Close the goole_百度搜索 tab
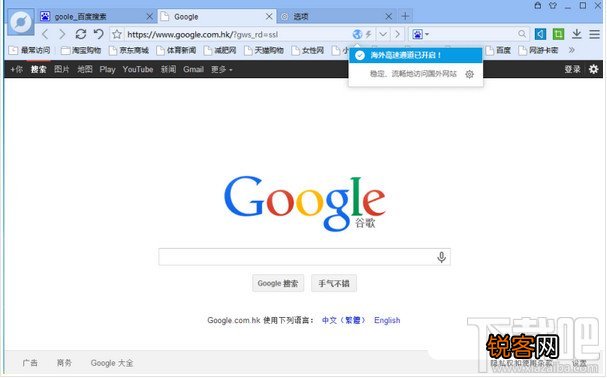Viewport: 607px width, 378px height. (149, 16)
